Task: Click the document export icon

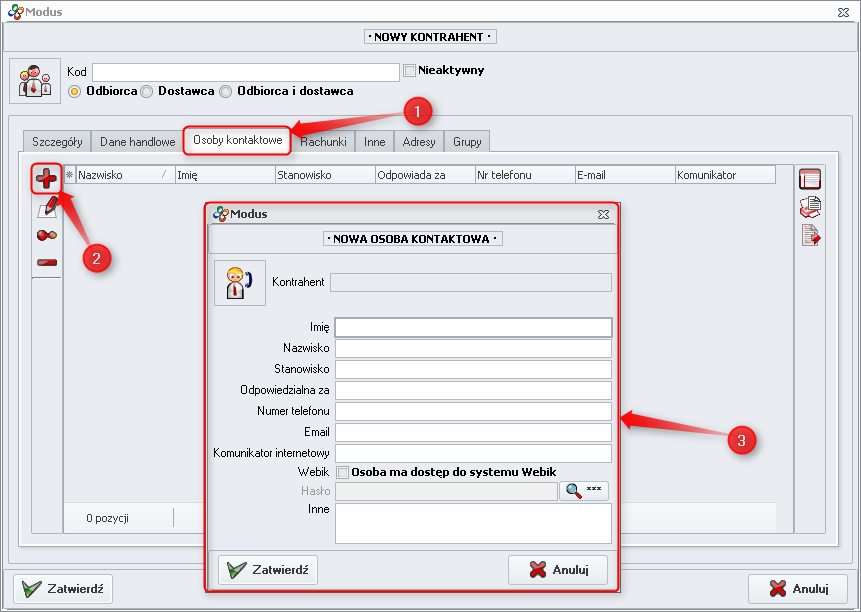Action: [809, 235]
